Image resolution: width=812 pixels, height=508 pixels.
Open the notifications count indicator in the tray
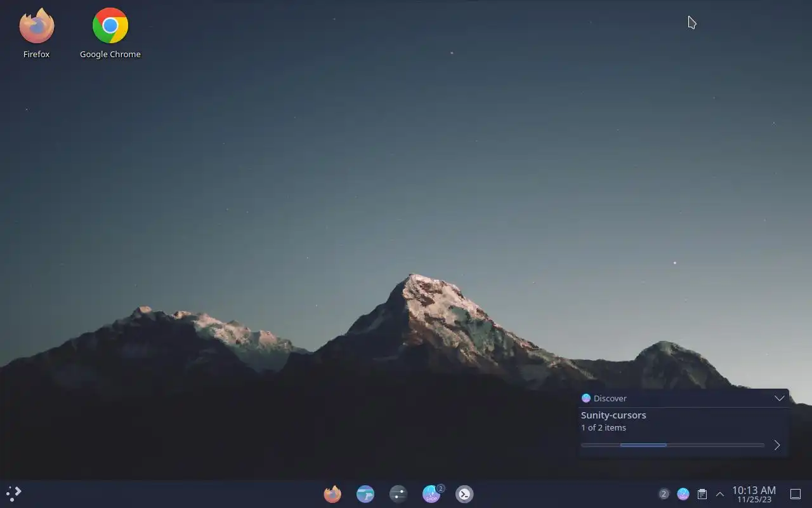(x=664, y=493)
